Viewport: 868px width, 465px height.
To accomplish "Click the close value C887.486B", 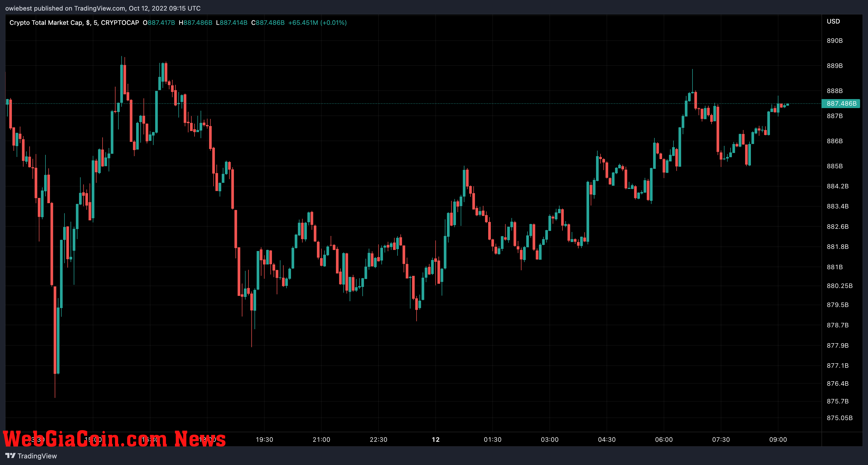I will tap(268, 22).
